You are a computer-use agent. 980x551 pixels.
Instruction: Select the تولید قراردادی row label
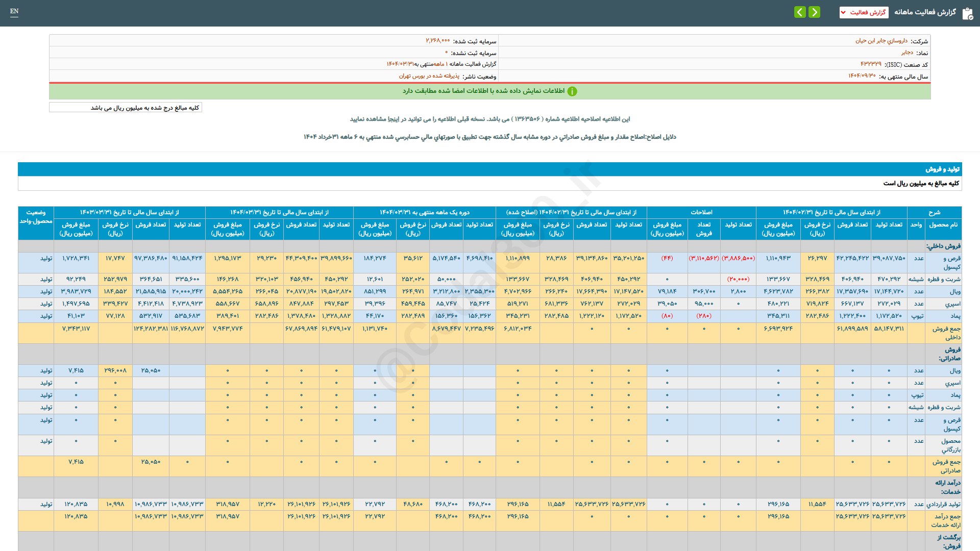[x=943, y=504]
